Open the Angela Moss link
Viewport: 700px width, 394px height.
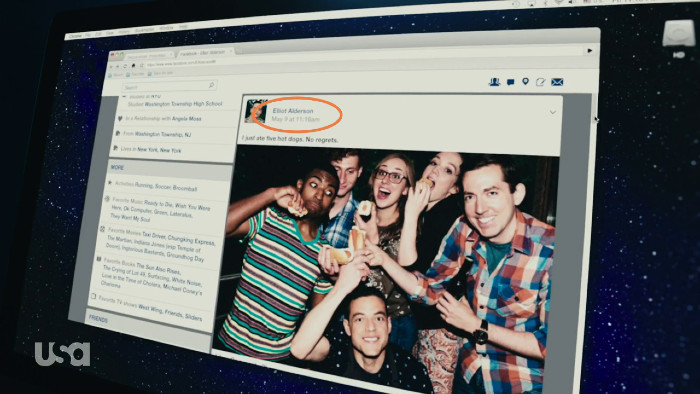(x=187, y=119)
